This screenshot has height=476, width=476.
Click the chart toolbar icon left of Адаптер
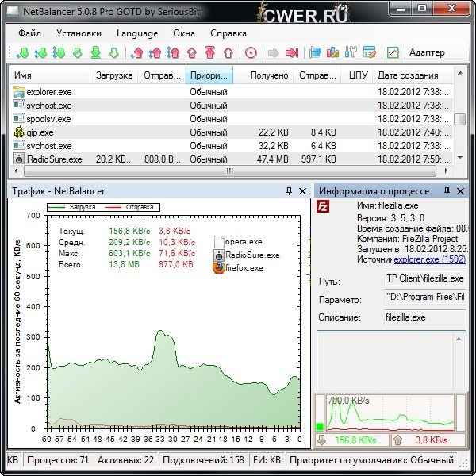pyautogui.click(x=392, y=53)
